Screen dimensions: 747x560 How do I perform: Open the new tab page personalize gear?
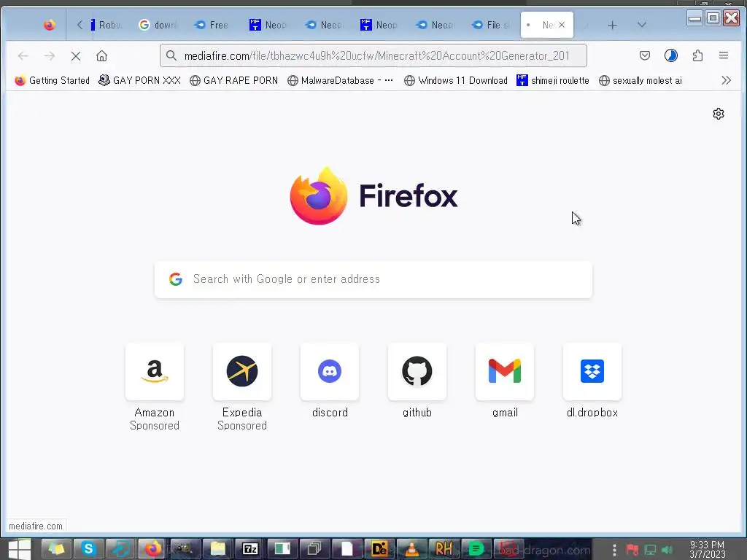(x=719, y=114)
